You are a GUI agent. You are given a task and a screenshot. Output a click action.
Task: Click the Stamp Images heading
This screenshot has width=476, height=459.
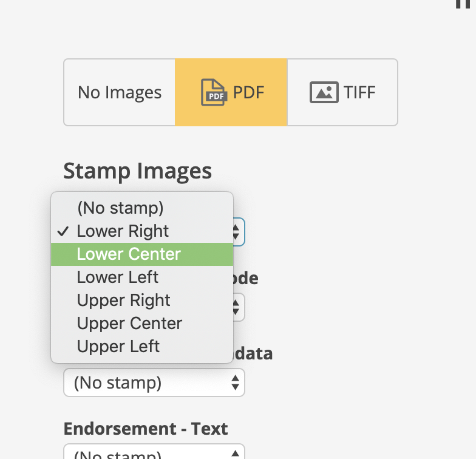[x=137, y=171]
